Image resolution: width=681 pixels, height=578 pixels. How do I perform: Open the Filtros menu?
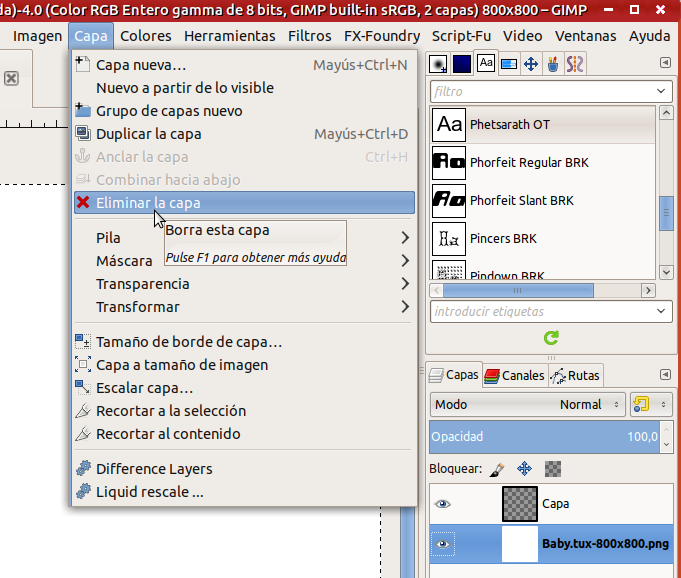[x=310, y=36]
